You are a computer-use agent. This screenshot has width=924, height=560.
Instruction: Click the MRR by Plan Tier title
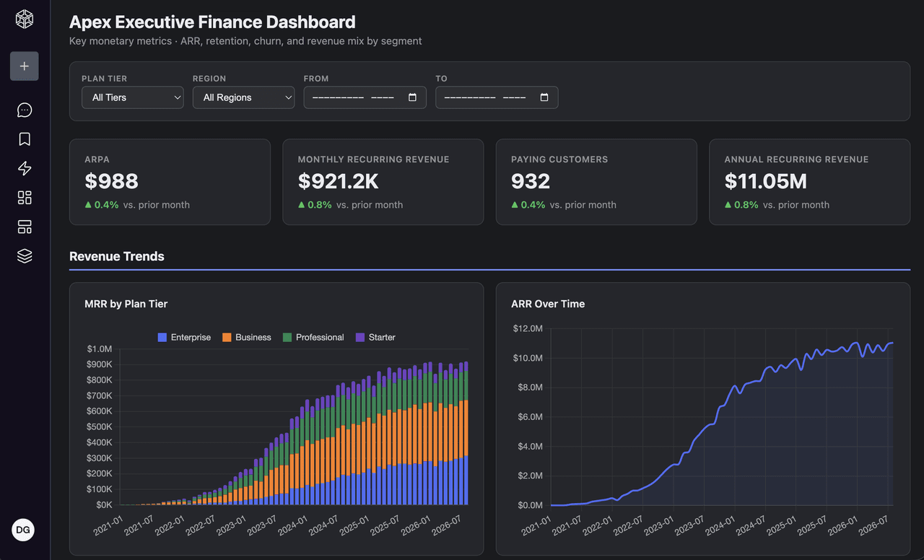[x=126, y=304]
